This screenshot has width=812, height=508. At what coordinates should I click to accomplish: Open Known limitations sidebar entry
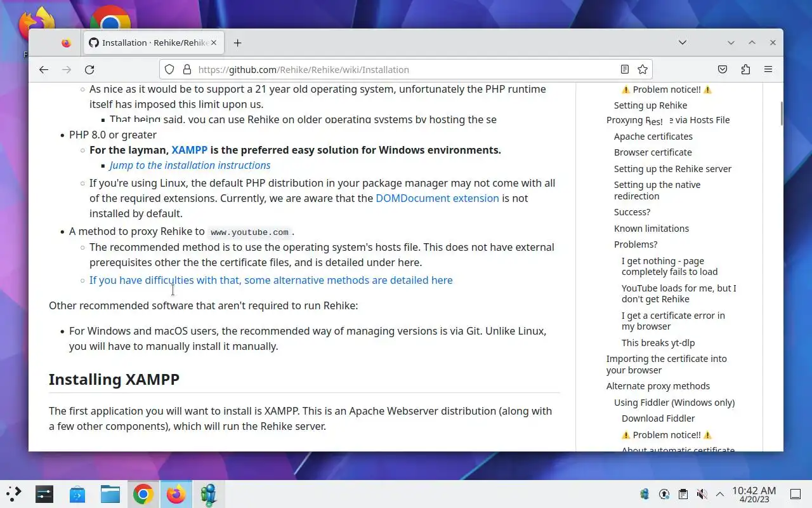pyautogui.click(x=651, y=229)
